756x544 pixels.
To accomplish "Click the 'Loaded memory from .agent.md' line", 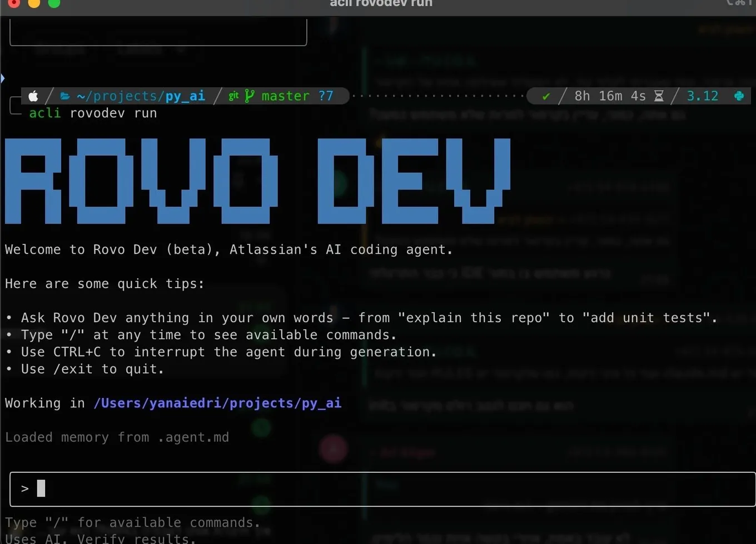I will pos(117,437).
